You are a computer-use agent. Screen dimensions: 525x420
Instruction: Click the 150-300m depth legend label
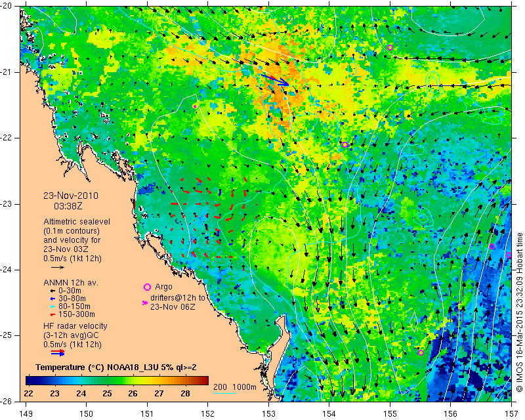77,314
